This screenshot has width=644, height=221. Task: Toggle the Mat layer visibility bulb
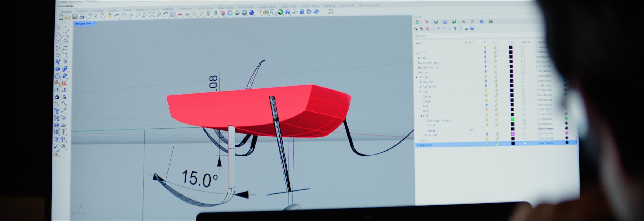point(486,105)
